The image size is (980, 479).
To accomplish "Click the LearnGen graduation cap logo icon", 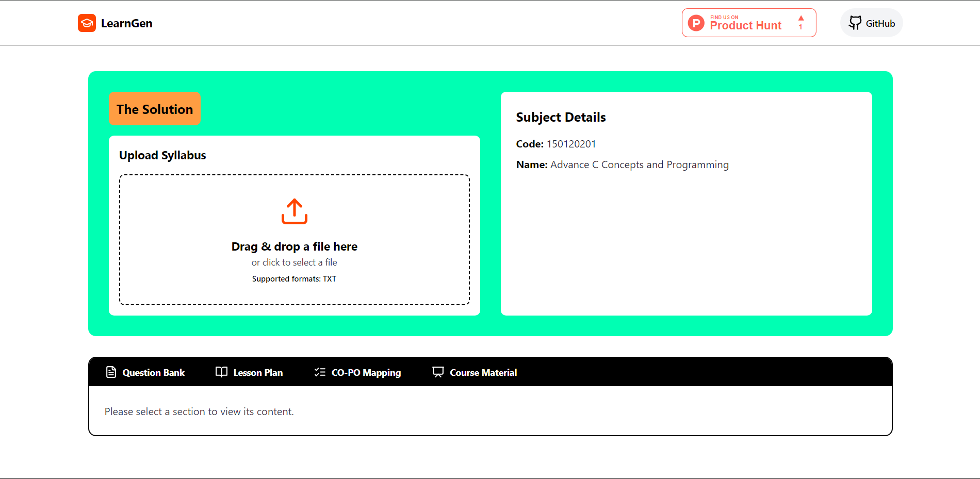I will (87, 23).
